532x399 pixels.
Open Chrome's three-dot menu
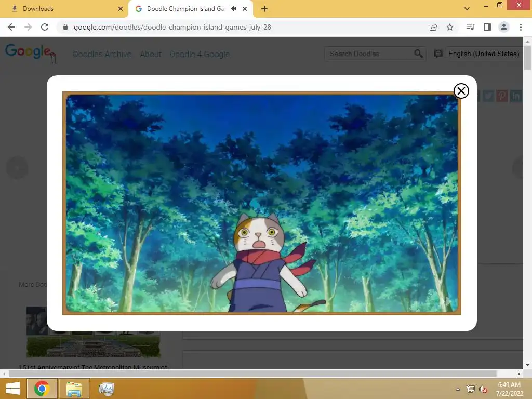[x=521, y=27]
